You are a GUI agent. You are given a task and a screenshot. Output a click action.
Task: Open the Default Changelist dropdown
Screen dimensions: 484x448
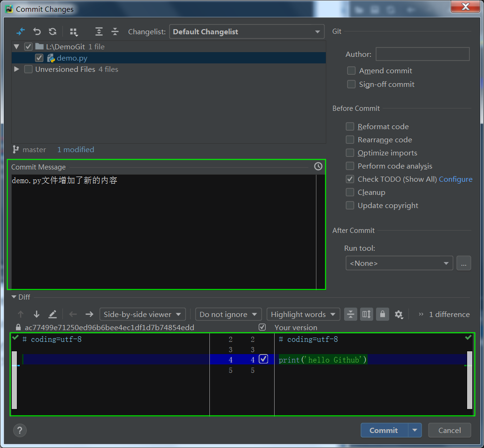pos(246,31)
